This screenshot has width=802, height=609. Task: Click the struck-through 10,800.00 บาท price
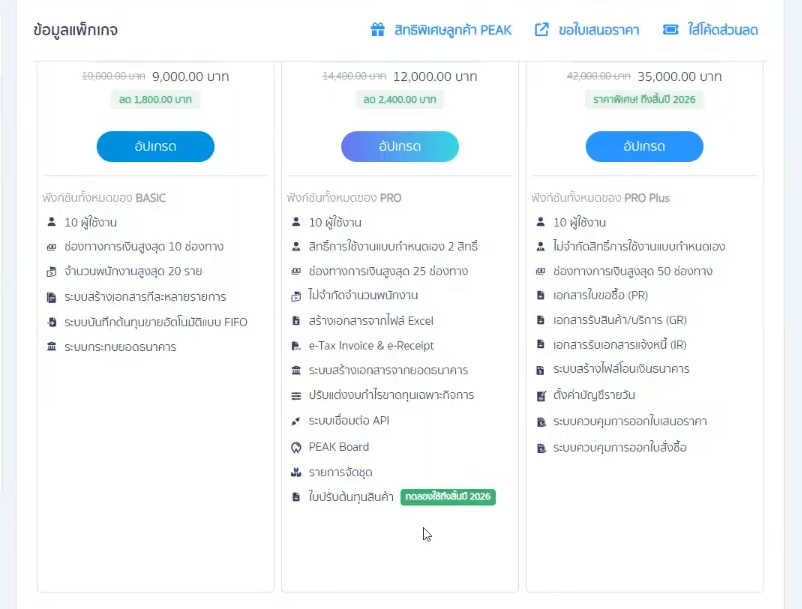114,76
